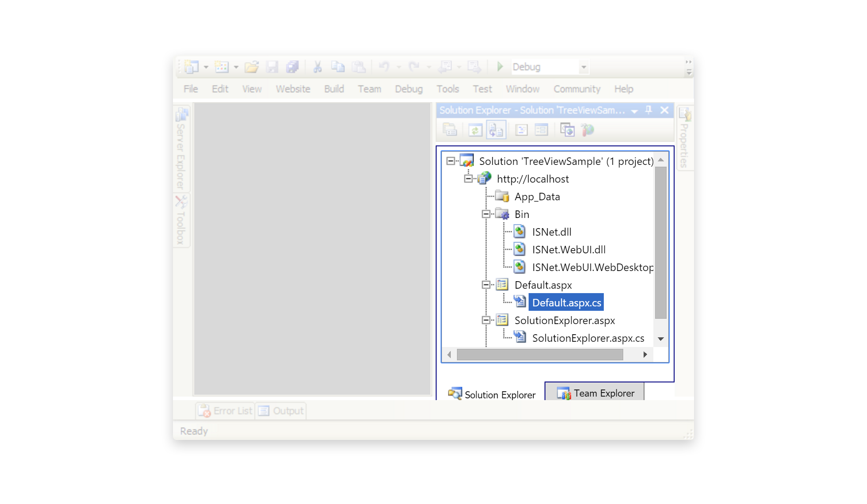Image resolution: width=867 pixels, height=504 pixels.
Task: Collapse the http://localhost project node
Action: (x=468, y=179)
